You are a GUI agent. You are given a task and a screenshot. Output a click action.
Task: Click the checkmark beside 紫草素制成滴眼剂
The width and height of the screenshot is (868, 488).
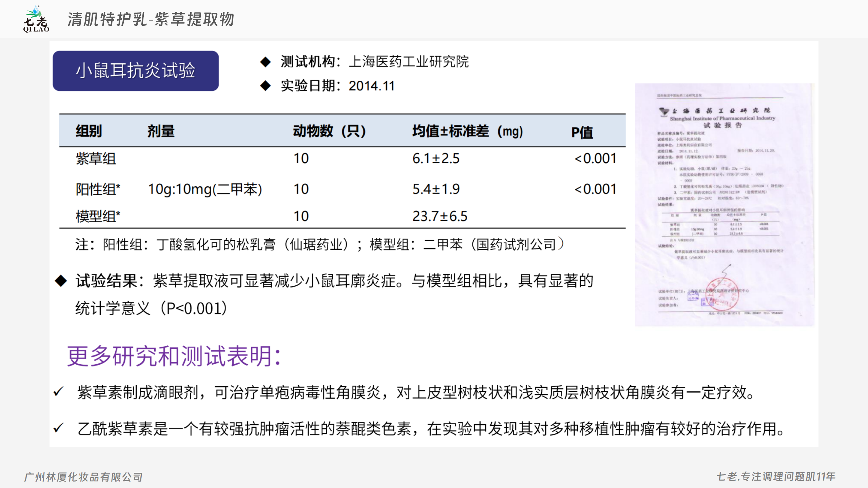click(x=59, y=392)
